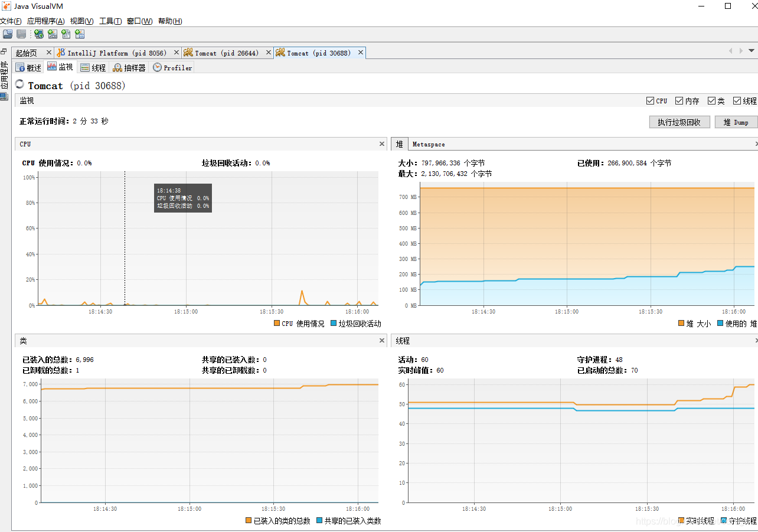This screenshot has width=758, height=532.
Task: Click the Load snapshot toolbar icon
Action: 8,34
